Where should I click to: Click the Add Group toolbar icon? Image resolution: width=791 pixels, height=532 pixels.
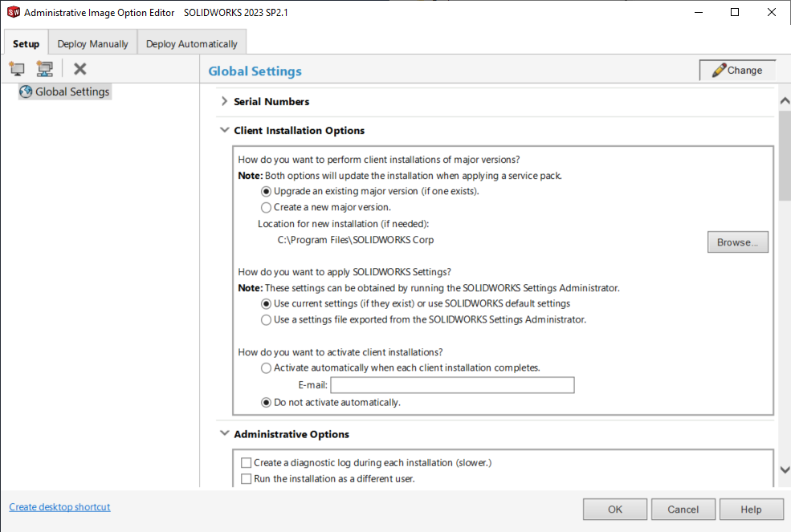pos(45,69)
